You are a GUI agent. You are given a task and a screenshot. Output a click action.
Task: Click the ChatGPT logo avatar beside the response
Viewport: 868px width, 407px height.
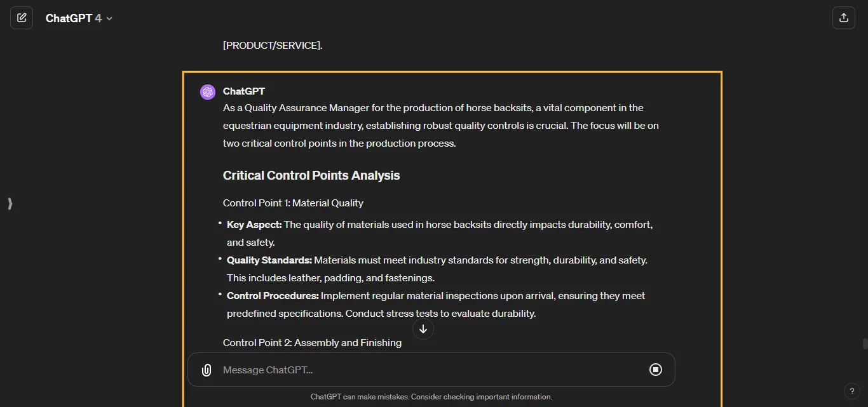207,91
